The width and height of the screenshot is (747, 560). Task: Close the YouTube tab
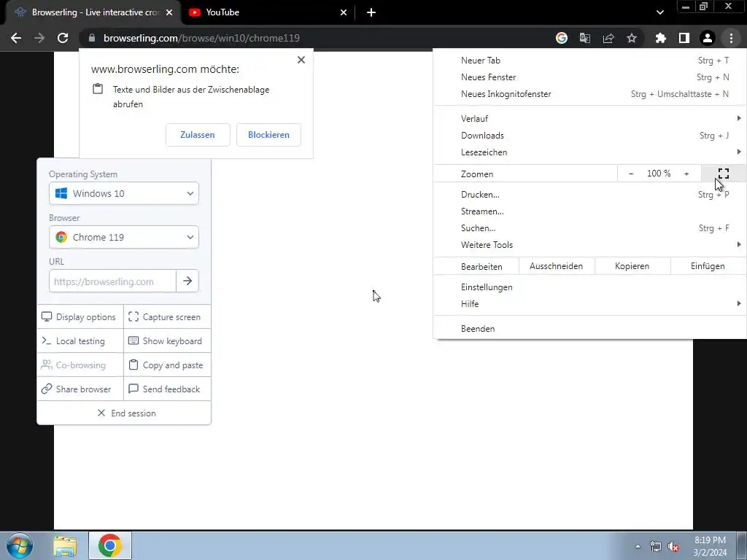coord(344,12)
